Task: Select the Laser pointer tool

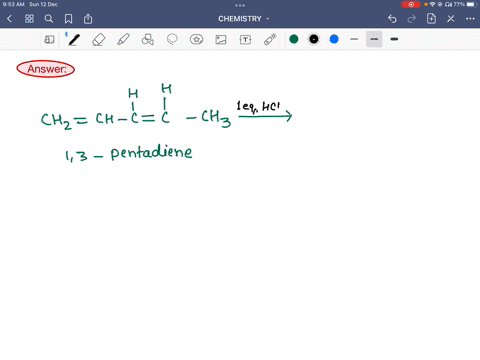Action: coord(270,39)
